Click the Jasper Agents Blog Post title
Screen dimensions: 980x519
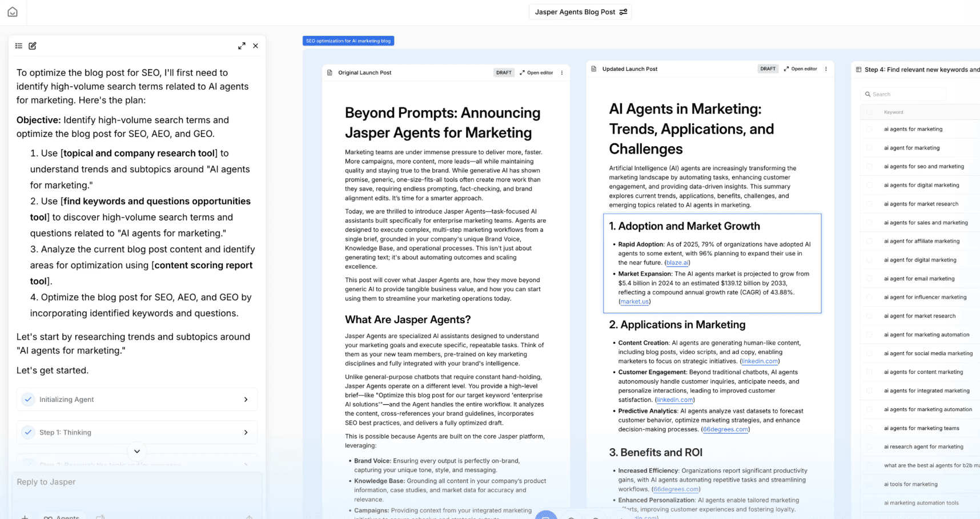[575, 12]
